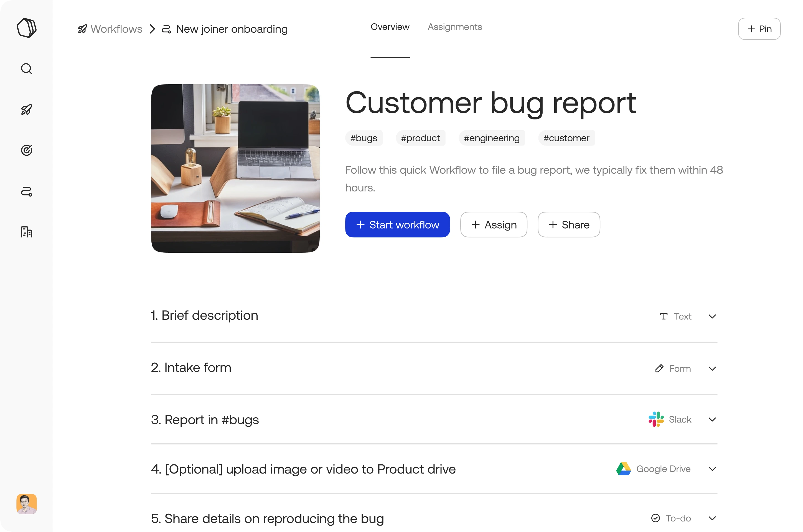
Task: Click the '2. Intake form' step title
Action: (191, 368)
